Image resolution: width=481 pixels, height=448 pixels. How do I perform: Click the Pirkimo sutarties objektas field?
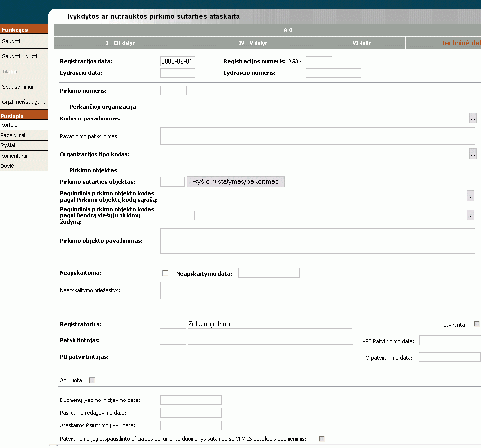(172, 182)
